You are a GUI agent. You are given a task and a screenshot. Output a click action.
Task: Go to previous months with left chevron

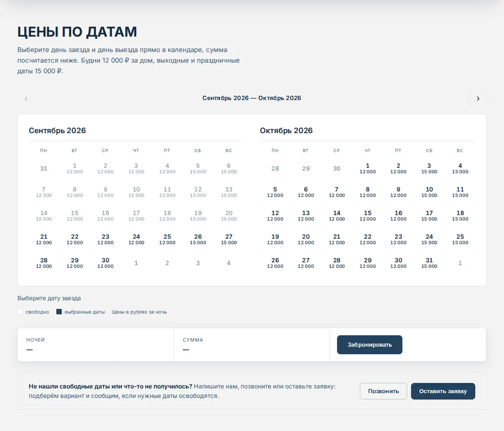point(26,98)
